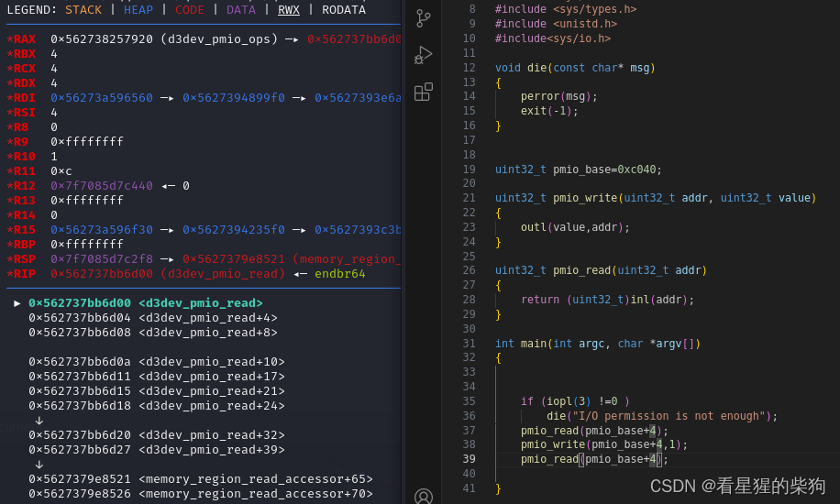Screen dimensions: 840x504
Task: Click the perror(msg) statement
Action: pos(558,96)
